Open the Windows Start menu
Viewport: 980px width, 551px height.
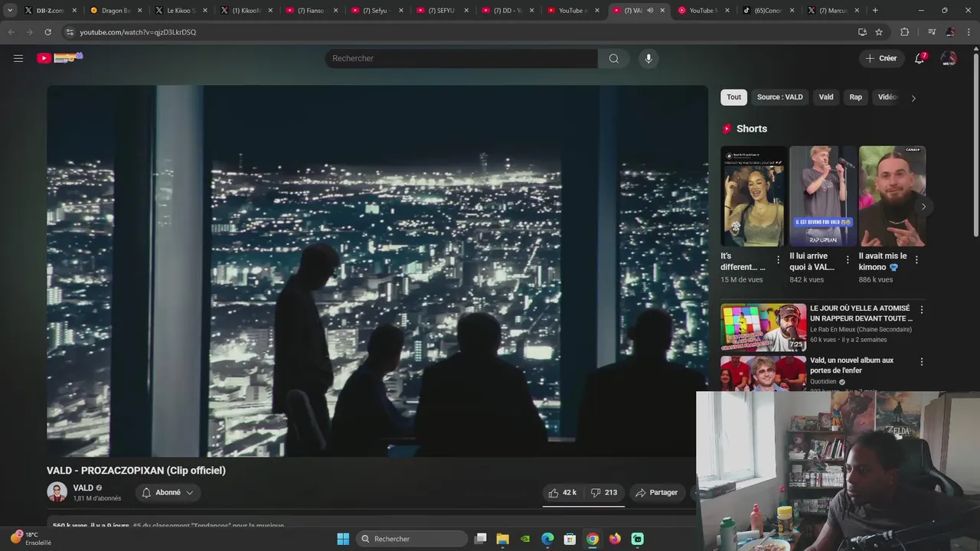click(343, 539)
